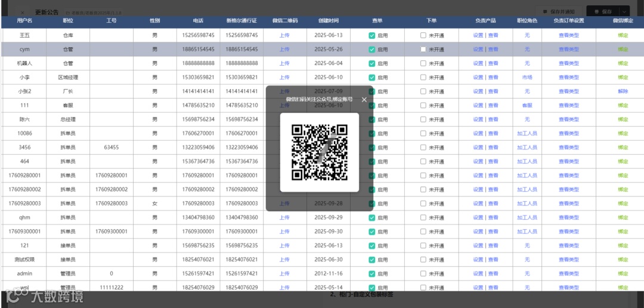Click 上传 link in the admin row
The image size is (644, 308).
click(x=284, y=273)
